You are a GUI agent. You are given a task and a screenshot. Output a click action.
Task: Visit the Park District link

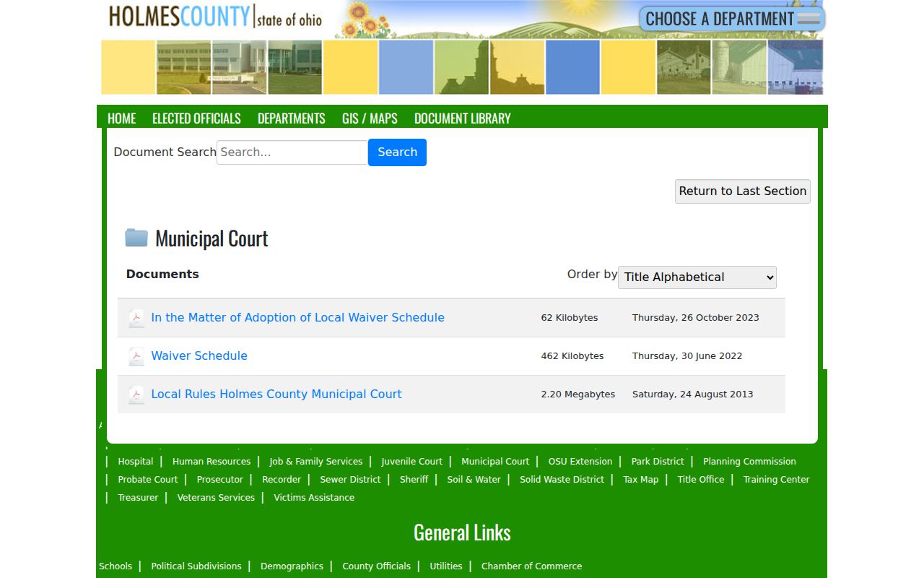click(658, 462)
